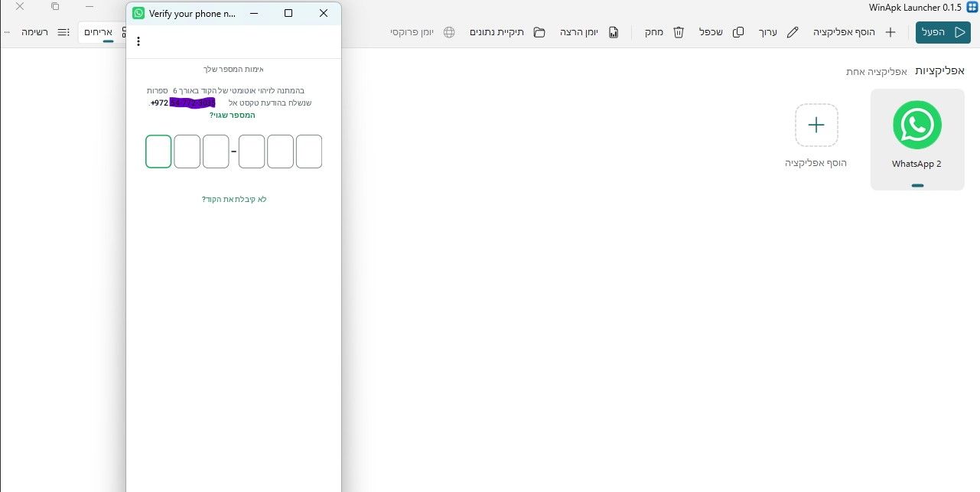Click the code digit box just before the dash
Viewport: 980px width, 492px height.
click(216, 152)
